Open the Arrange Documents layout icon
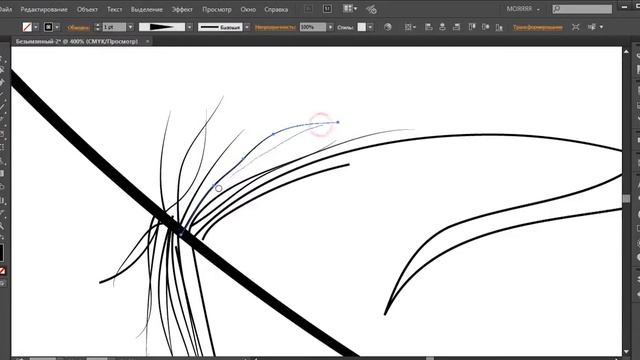Image resolution: width=640 pixels, height=360 pixels. [x=349, y=9]
